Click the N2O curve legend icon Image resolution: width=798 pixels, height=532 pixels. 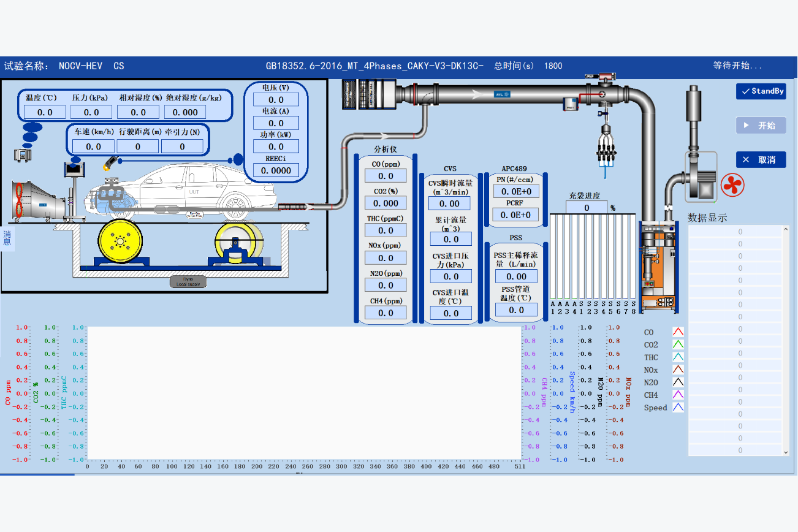[x=678, y=382]
